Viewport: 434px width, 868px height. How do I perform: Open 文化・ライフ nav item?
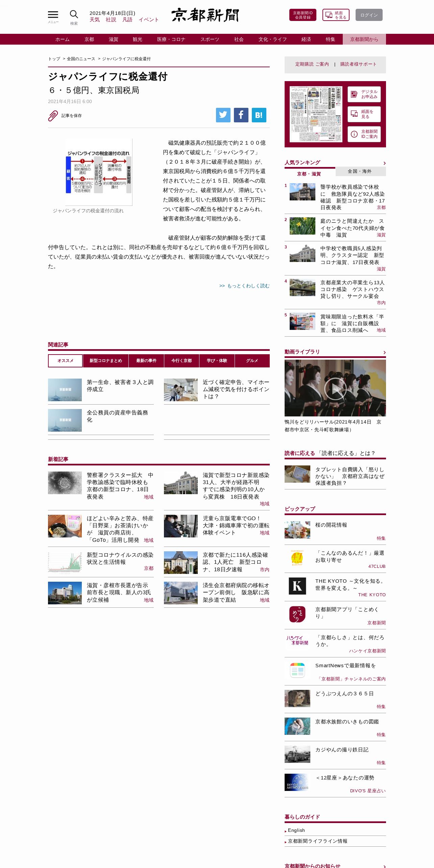point(273,39)
